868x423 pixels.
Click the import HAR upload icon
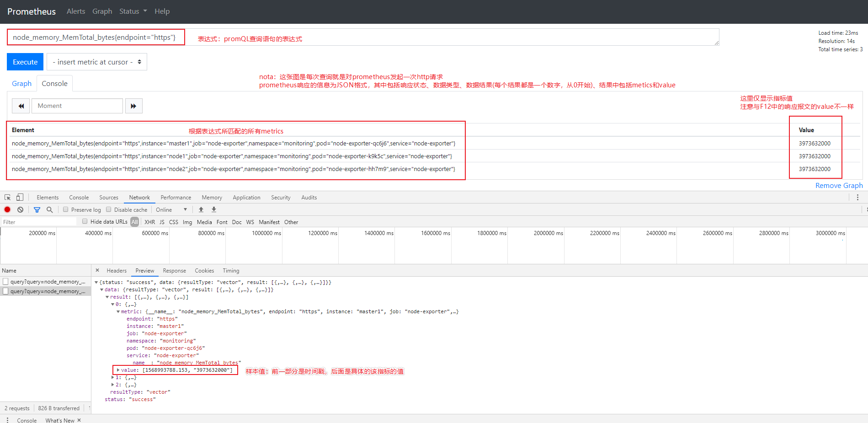201,209
